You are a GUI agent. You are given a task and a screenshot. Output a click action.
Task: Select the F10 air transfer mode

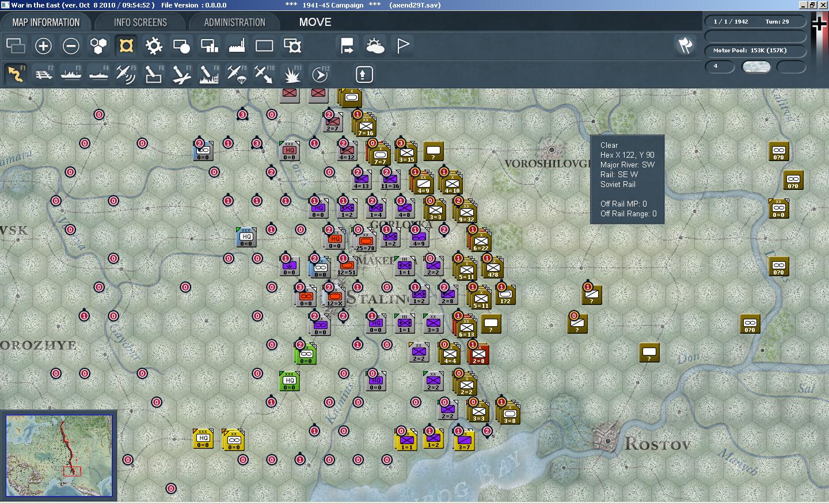[x=264, y=74]
